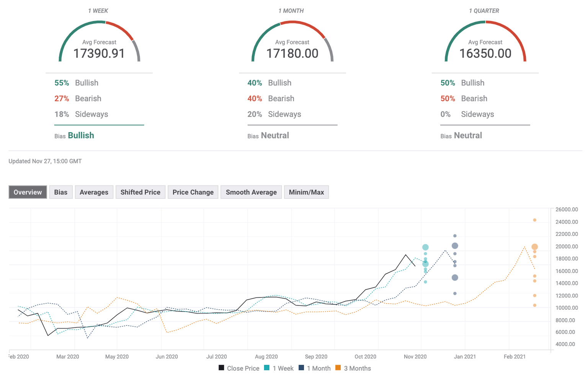Click the Neutral bias under 1 Quarter
This screenshot has height=377, width=588.
[467, 135]
